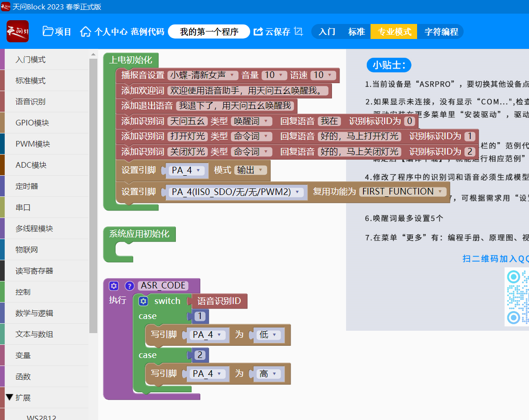Open the 数学与逻辑 category
529x420 pixels.
pos(47,313)
